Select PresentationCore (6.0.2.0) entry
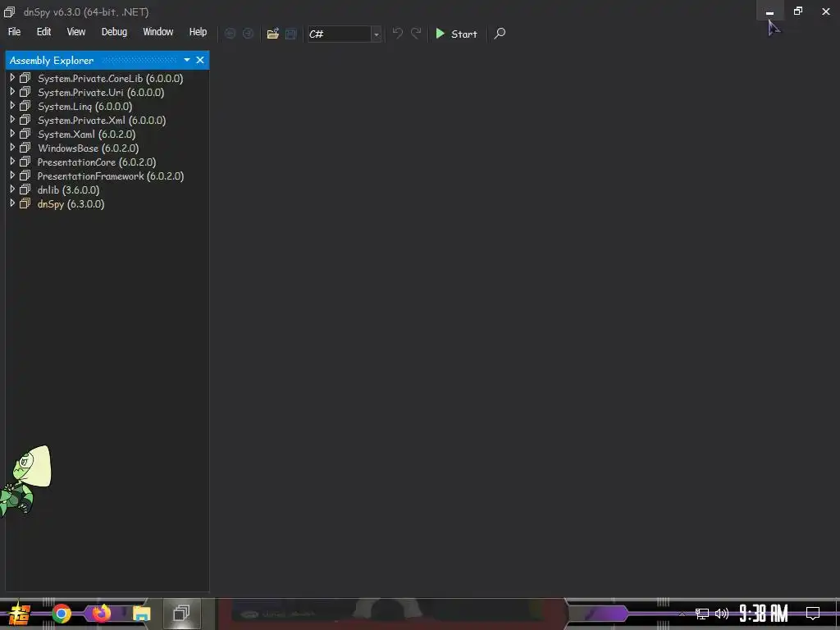This screenshot has width=840, height=630. pos(97,162)
